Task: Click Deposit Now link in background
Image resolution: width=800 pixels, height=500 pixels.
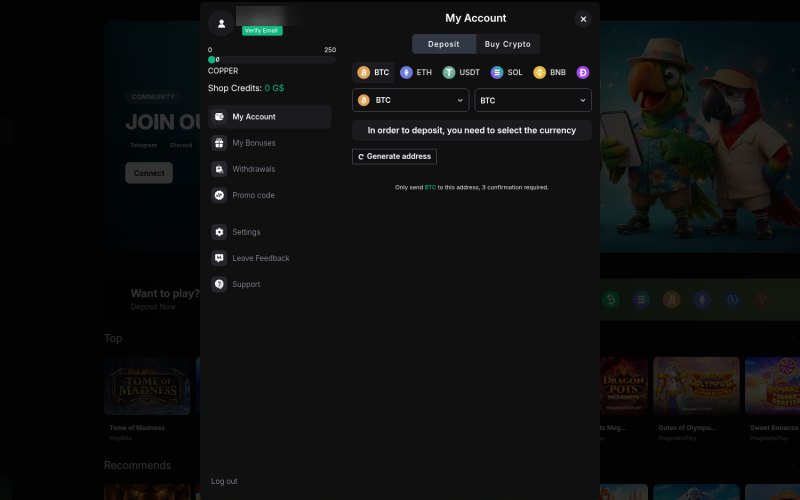Action: [153, 307]
